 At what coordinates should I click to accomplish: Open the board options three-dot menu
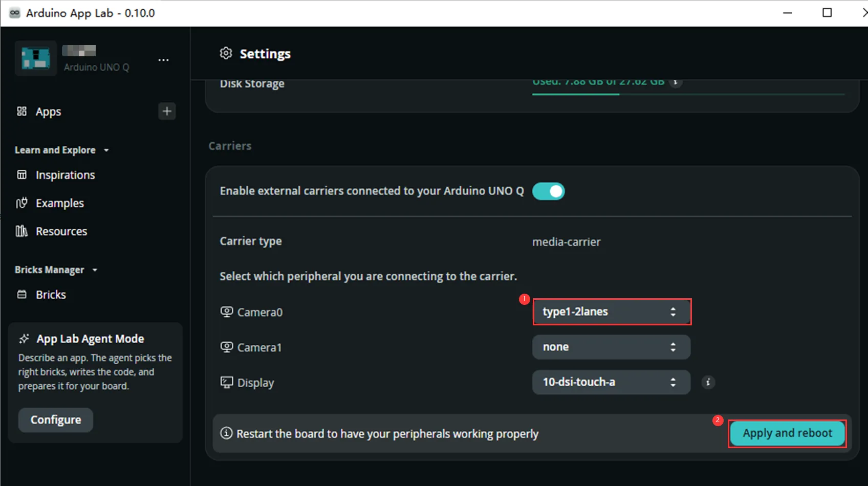(x=163, y=60)
